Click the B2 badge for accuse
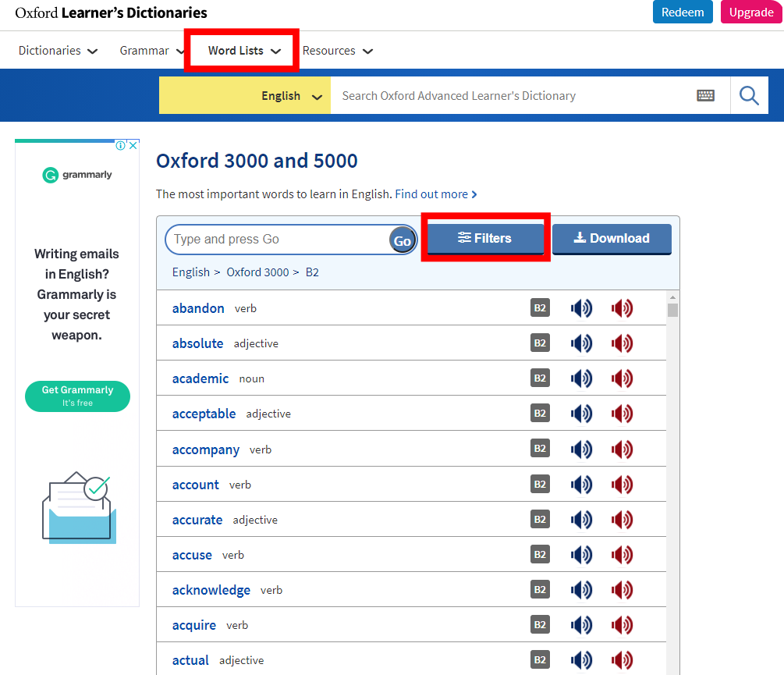 [x=540, y=554]
